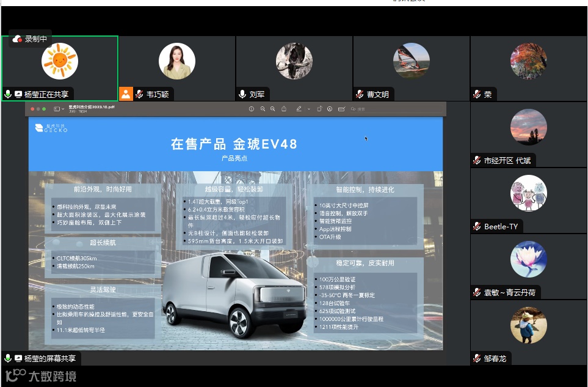This screenshot has width=588, height=387.
Task: Click the 前沿外观，时尚好用 heading
Action: [x=103, y=189]
